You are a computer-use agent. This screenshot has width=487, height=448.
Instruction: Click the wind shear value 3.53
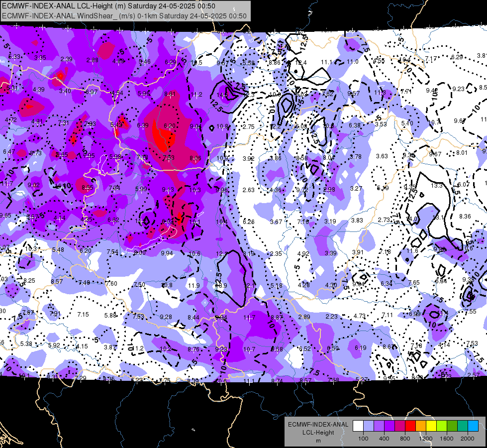(x=381, y=124)
